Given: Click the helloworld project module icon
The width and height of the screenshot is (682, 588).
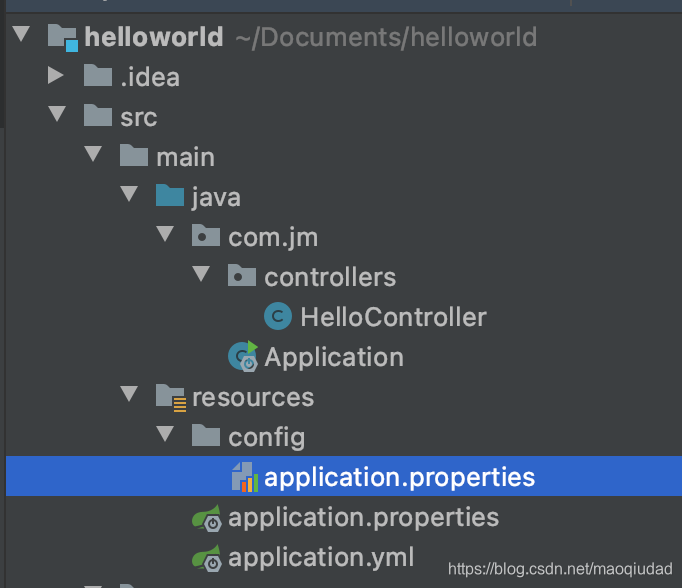Looking at the screenshot, I should (63, 38).
